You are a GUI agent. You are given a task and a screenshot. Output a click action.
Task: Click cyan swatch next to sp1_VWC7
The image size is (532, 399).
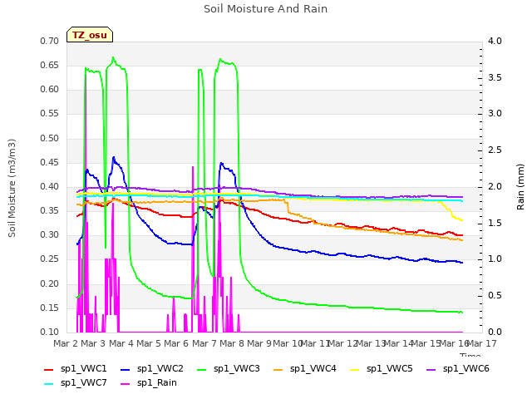pos(49,384)
